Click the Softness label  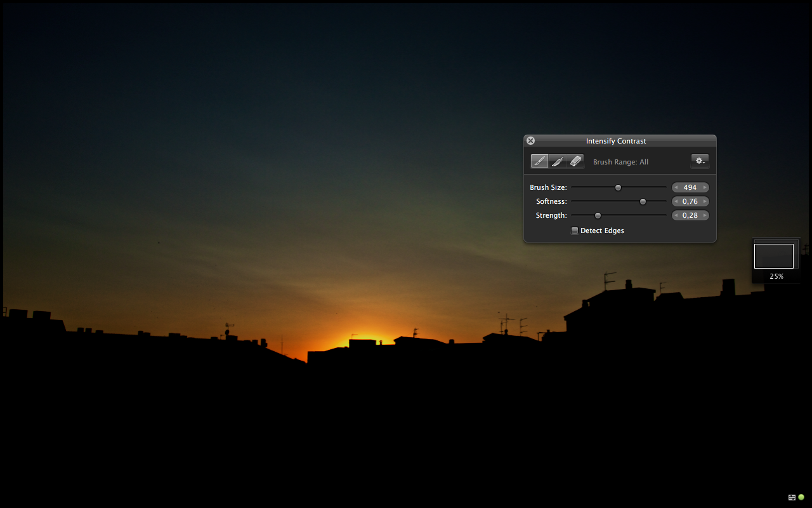point(551,201)
